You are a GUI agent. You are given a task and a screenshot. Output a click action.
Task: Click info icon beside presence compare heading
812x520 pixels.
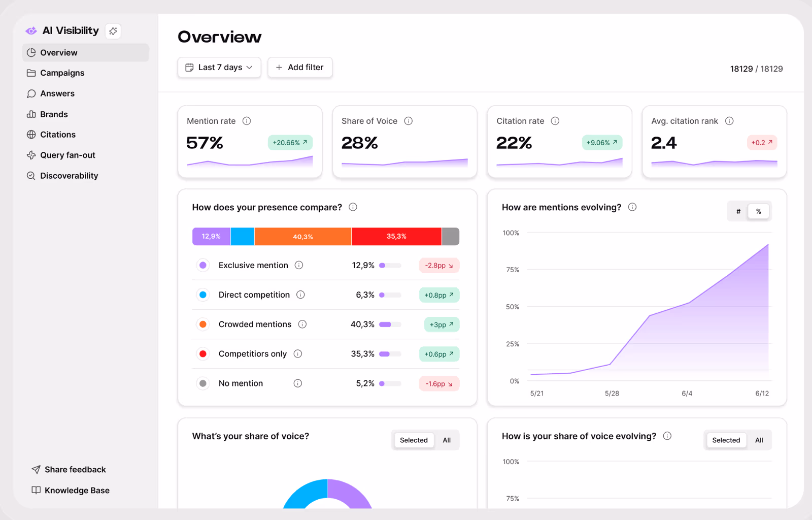353,207
